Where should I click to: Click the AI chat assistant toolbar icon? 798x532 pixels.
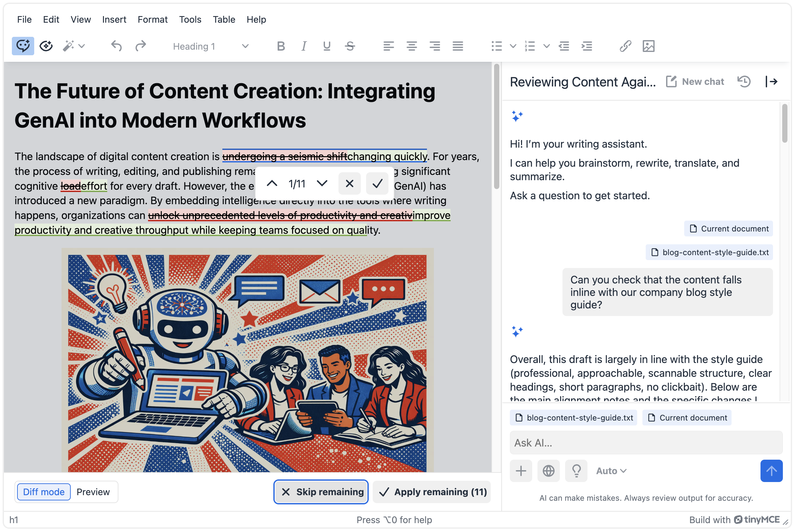pos(23,46)
